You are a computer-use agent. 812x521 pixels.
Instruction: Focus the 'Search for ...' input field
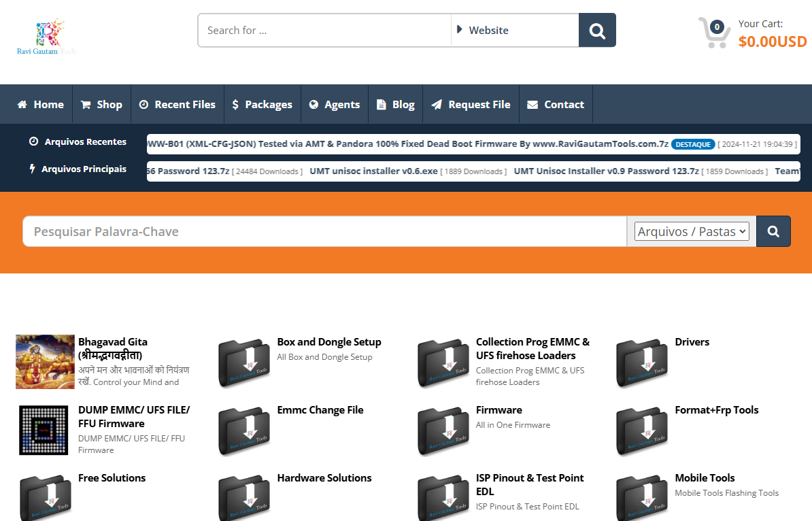(x=324, y=31)
